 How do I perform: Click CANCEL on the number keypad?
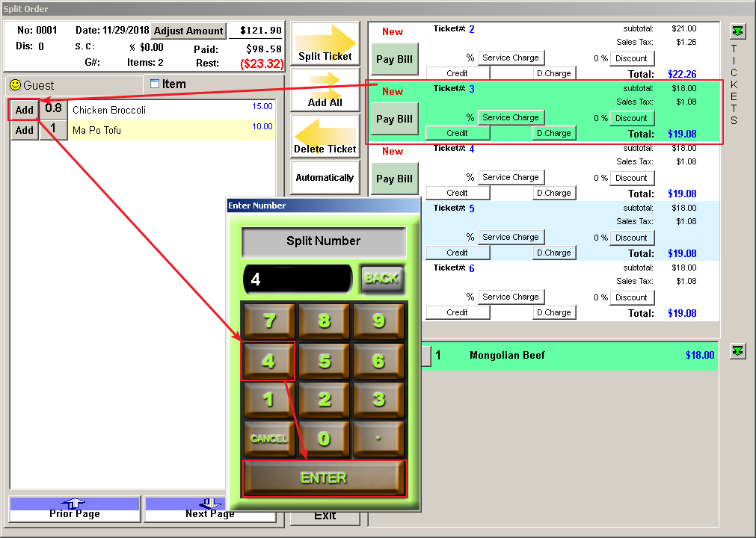269,439
